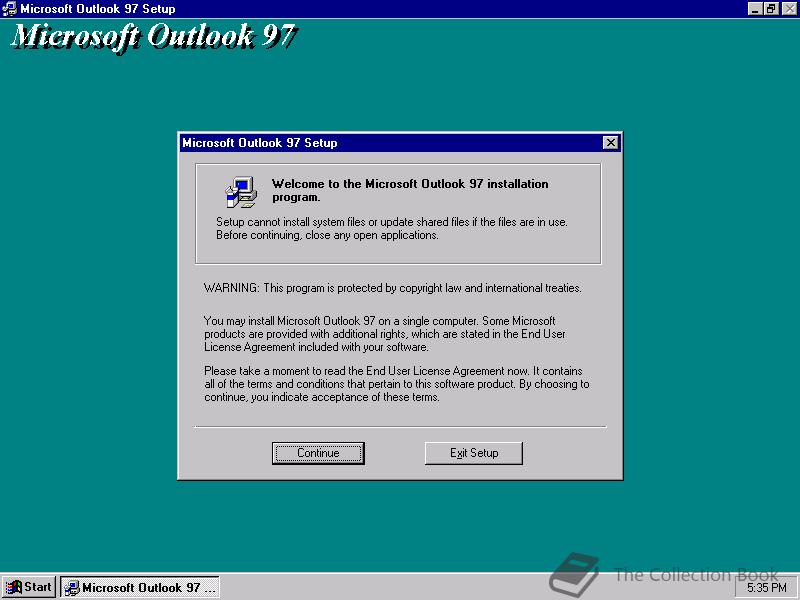Click the Microsoft Outlook 97 banner title
Screen dimensions: 800x600
pos(154,37)
